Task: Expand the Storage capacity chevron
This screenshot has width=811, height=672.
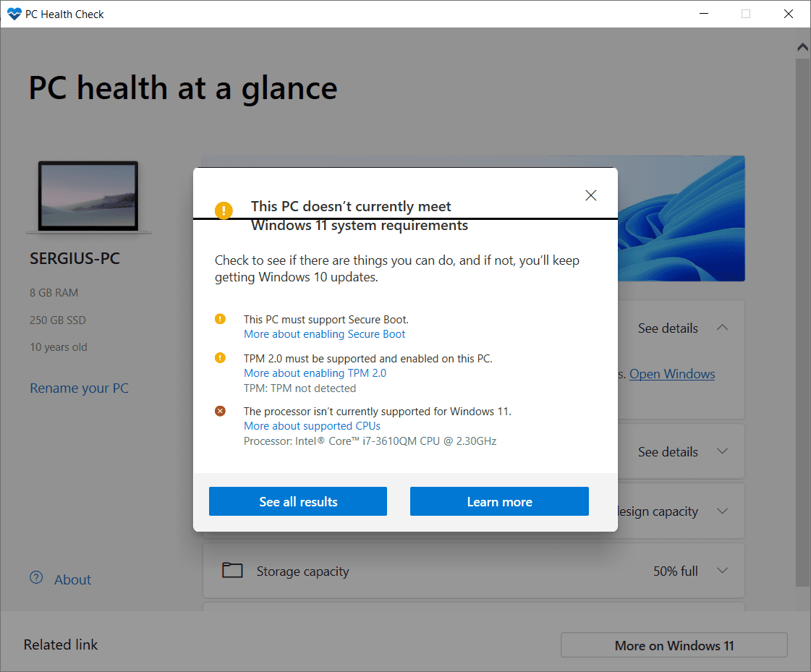Action: click(x=723, y=570)
